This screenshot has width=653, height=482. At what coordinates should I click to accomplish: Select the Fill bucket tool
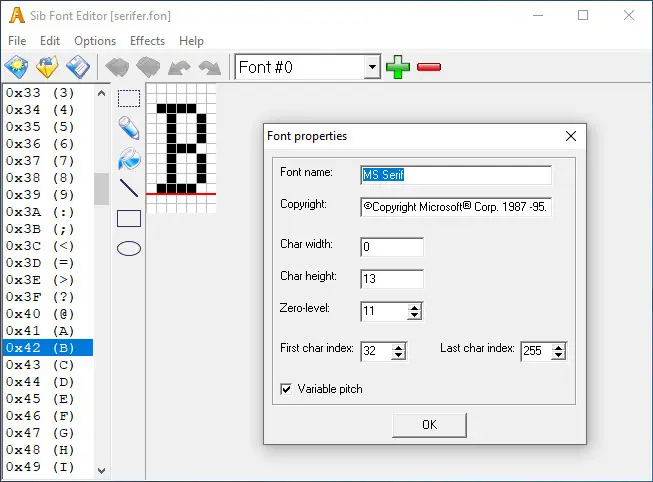129,158
